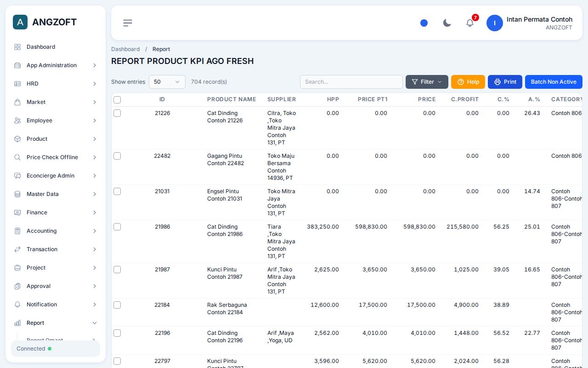Image resolution: width=588 pixels, height=368 pixels.
Task: Check the row checkbox for ID 21986
Action: pos(117,227)
